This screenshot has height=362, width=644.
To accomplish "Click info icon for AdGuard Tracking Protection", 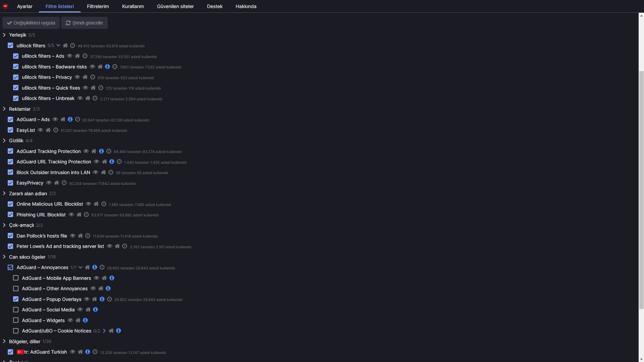I will coord(101,151).
